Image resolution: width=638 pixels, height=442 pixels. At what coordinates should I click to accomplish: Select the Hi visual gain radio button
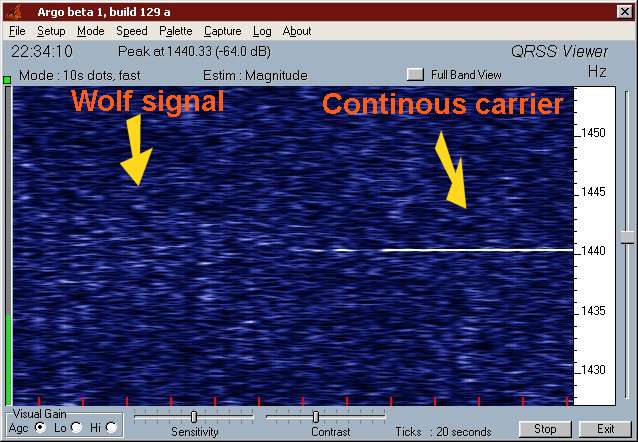pyautogui.click(x=111, y=427)
